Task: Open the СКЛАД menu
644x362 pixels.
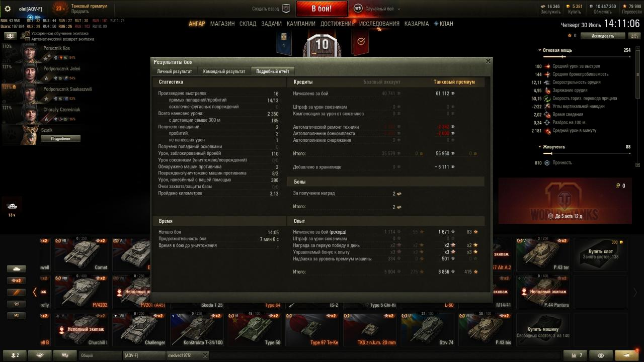Action: pos(248,24)
